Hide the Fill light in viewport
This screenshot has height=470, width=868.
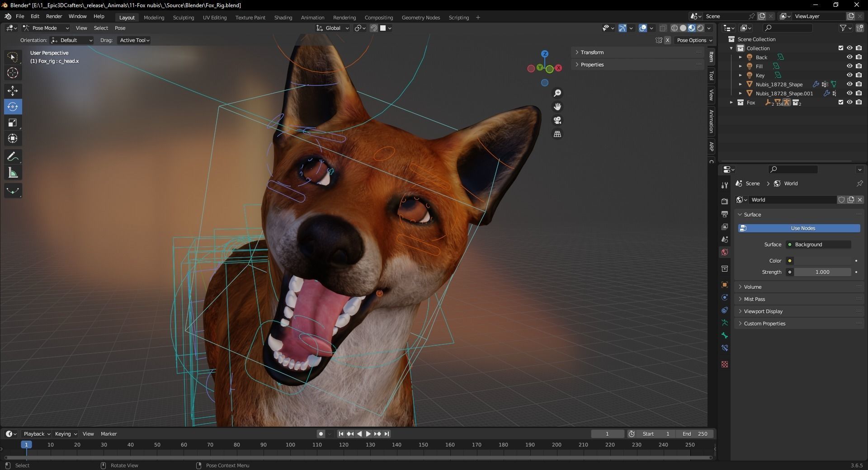(x=849, y=66)
